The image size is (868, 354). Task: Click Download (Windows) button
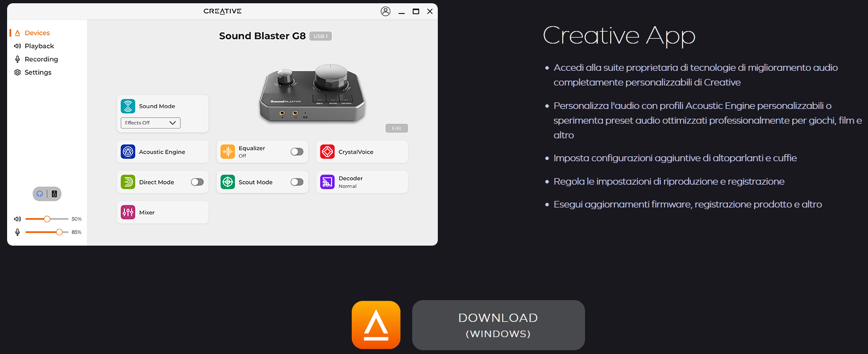click(498, 325)
